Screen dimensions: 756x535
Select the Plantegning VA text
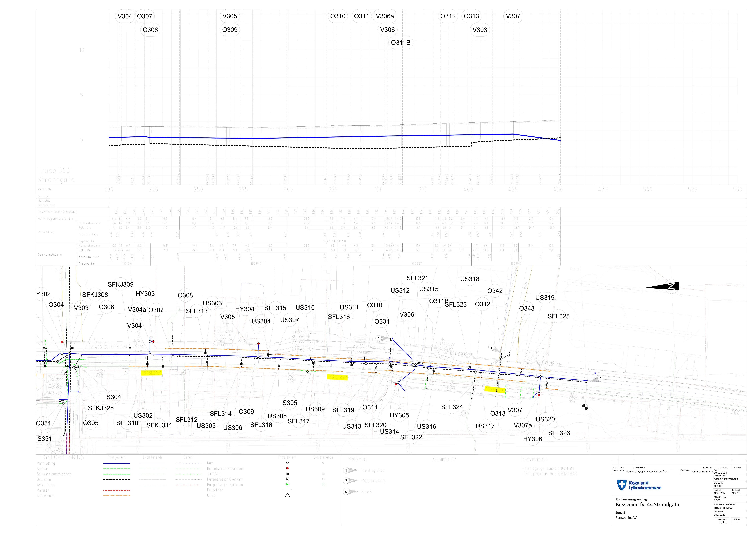click(x=626, y=518)
